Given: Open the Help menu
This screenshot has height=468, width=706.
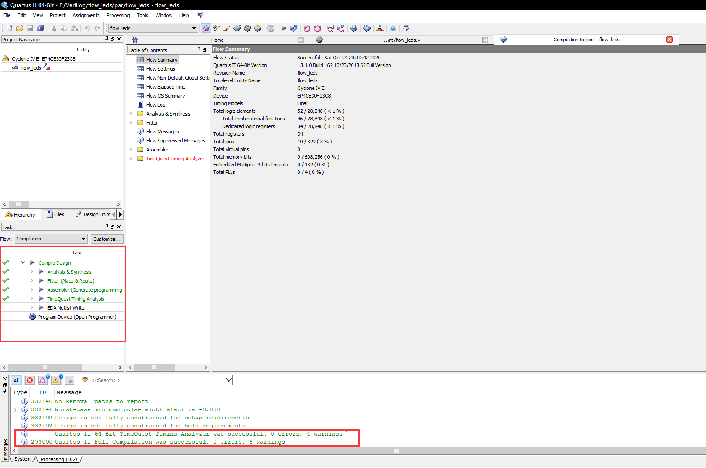Looking at the screenshot, I should [184, 15].
